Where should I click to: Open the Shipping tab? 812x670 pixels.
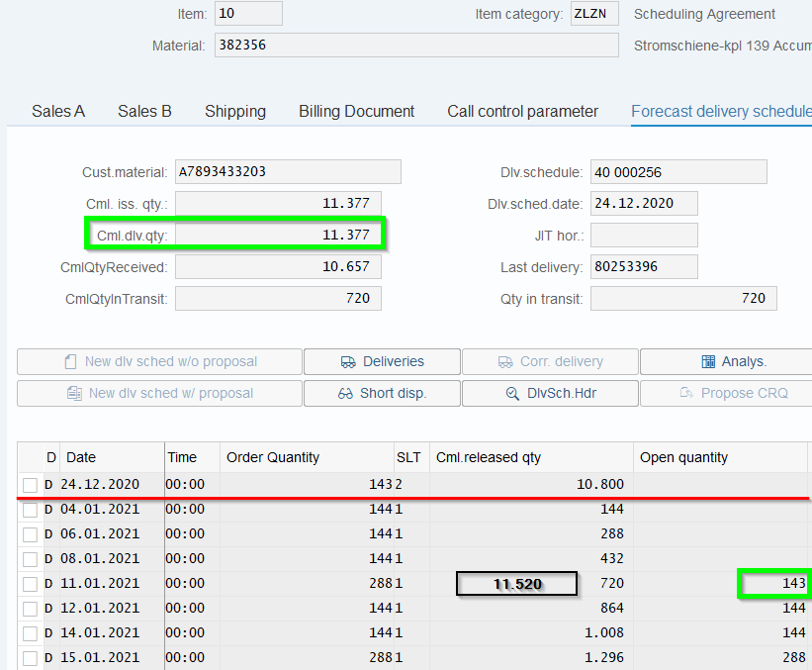tap(235, 112)
